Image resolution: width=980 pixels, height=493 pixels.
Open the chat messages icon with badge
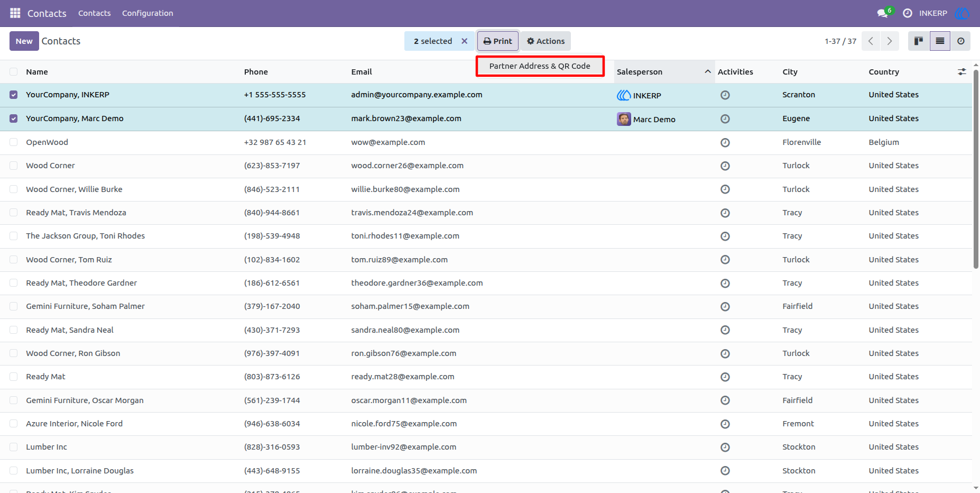pos(884,13)
